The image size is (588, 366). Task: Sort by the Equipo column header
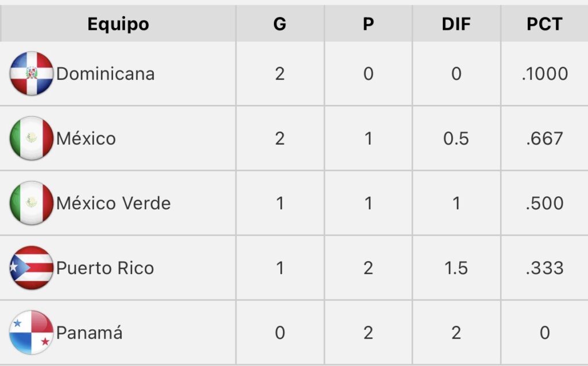118,24
